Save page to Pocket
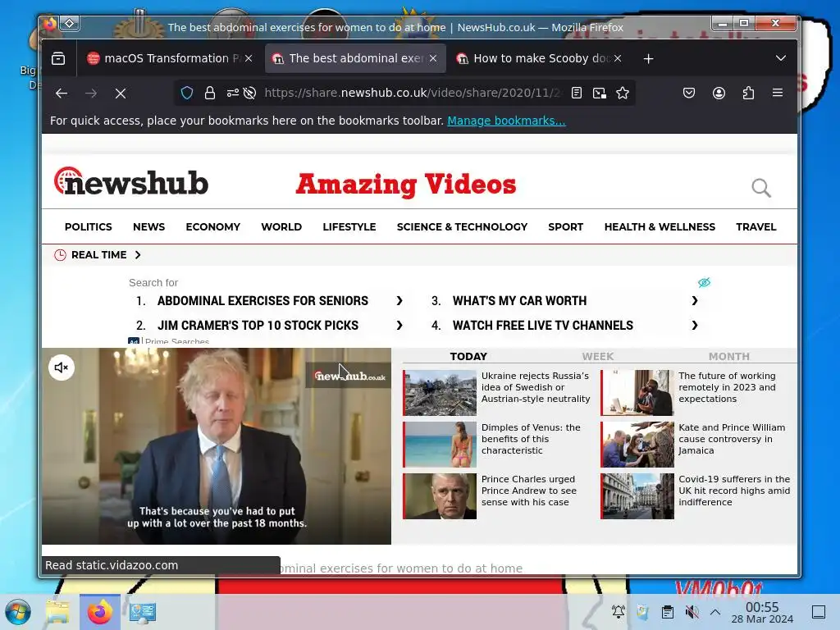Image resolution: width=840 pixels, height=630 pixels. click(689, 94)
